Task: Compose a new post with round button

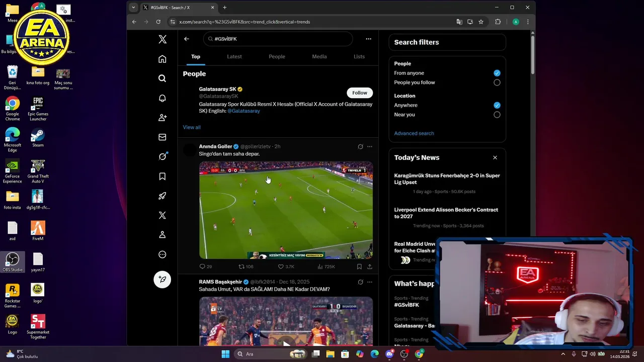Action: 162,280
